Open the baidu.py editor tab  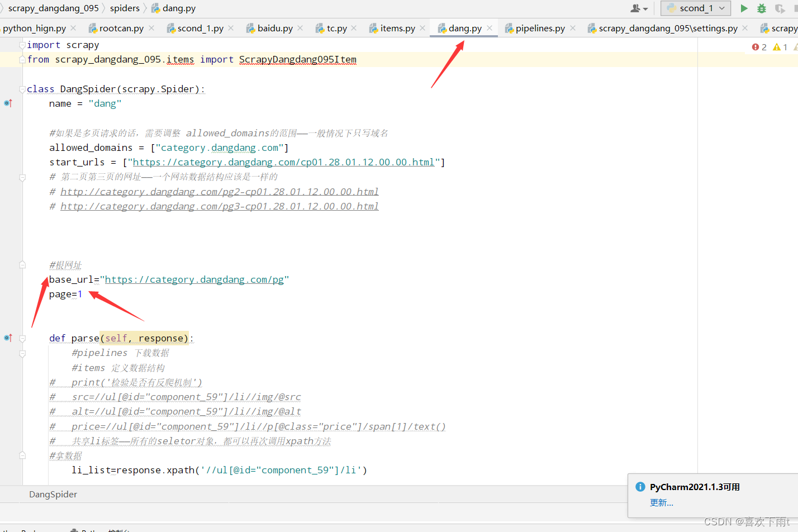pyautogui.click(x=275, y=28)
